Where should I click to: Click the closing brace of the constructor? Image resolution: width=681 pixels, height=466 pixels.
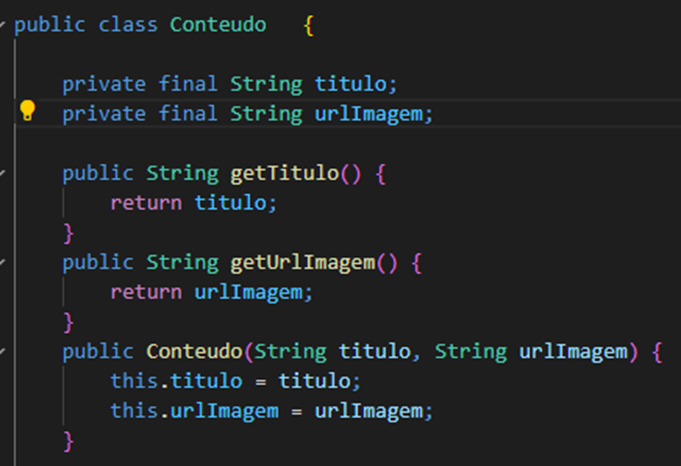(69, 441)
